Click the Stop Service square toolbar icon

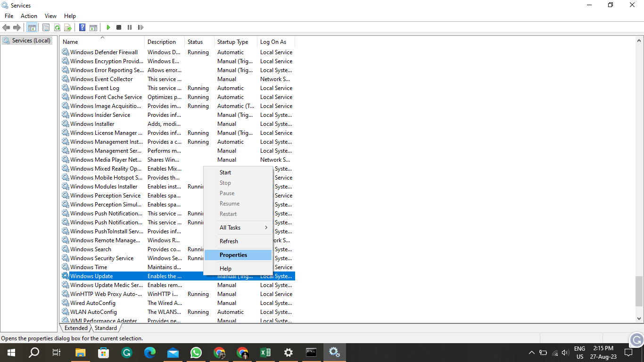119,27
